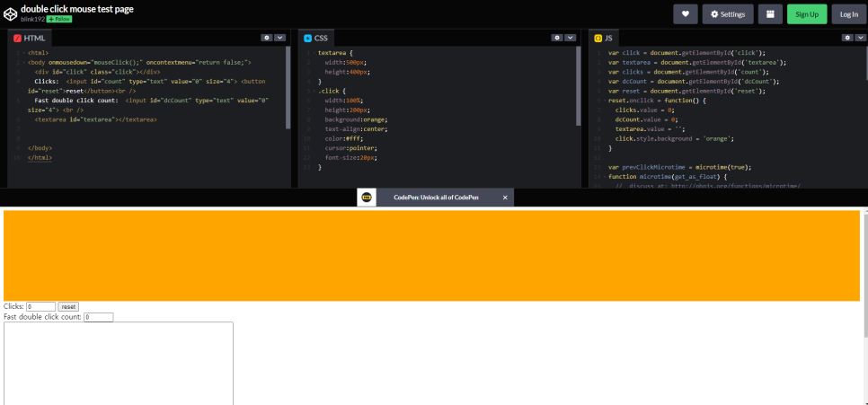Image resolution: width=868 pixels, height=405 pixels.
Task: Click the clicks.value = 0 JS line
Action: 644,110
